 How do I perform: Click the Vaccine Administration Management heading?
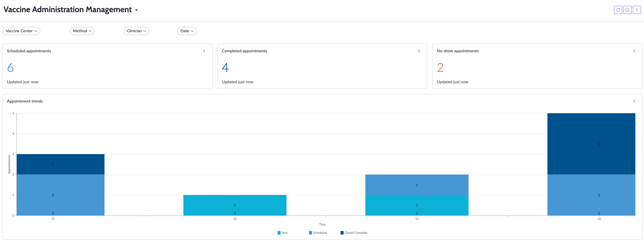[x=68, y=10]
